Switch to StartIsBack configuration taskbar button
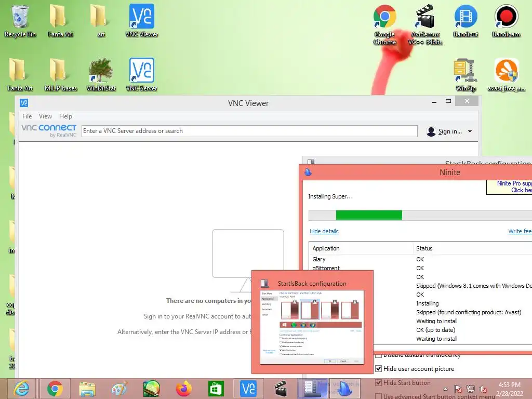This screenshot has width=532, height=399. coord(312,389)
